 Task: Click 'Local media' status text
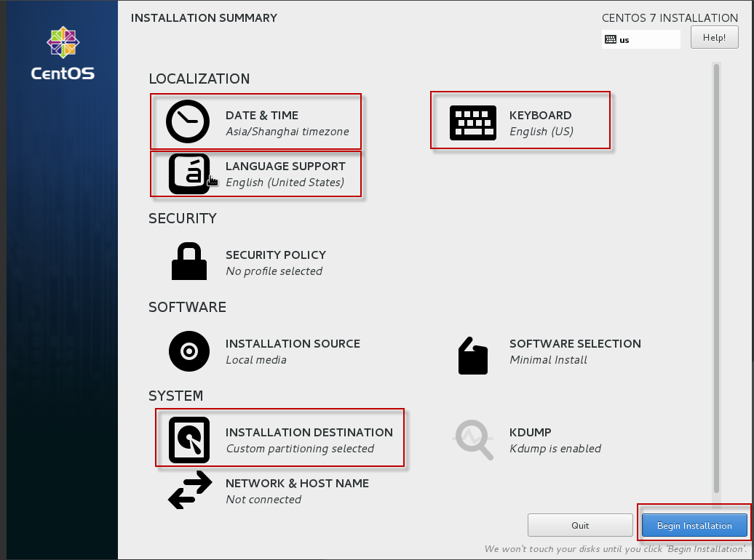coord(256,360)
